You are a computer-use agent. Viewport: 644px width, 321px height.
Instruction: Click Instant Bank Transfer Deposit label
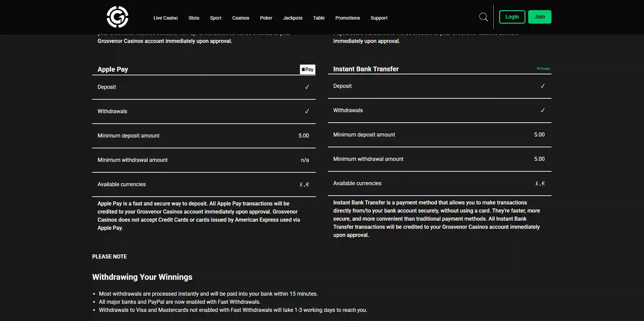(x=342, y=86)
